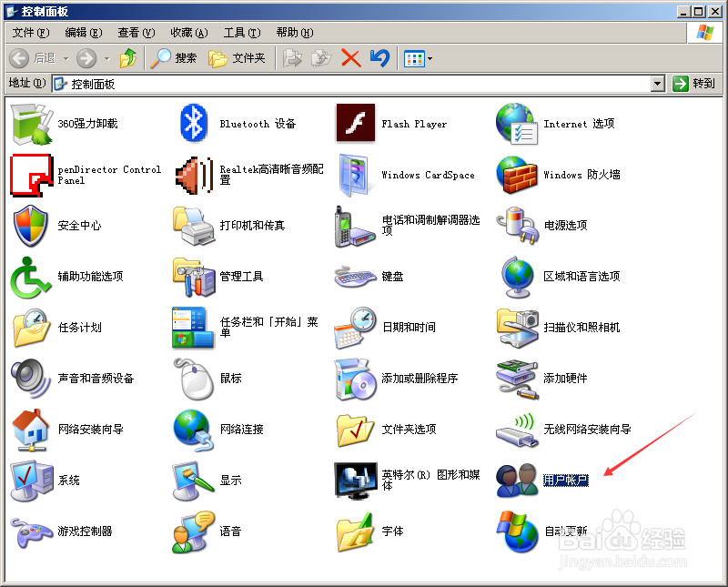
Task: Open Windows 防火墙 brick wall icon
Action: pyautogui.click(x=516, y=175)
